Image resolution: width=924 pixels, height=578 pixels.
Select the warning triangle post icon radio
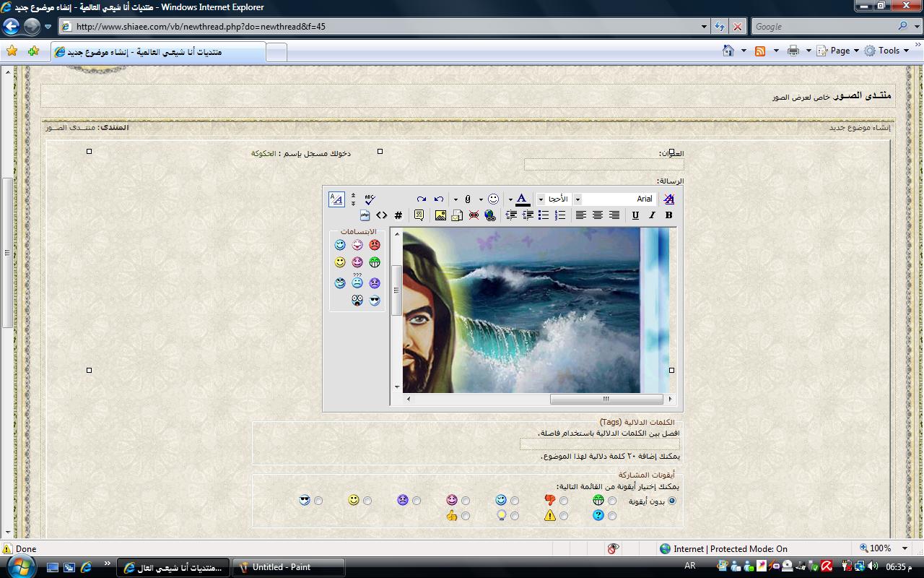(564, 516)
